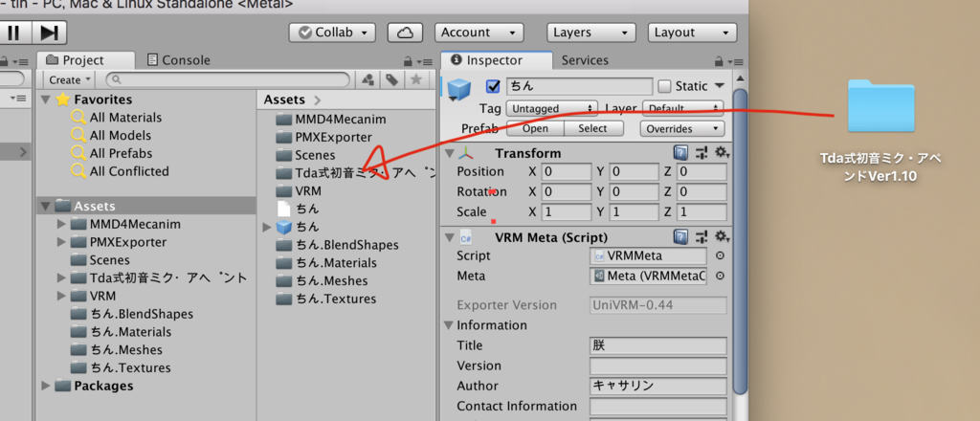980x421 pixels.
Task: Expand the VRM folder in tree
Action: pos(61,296)
